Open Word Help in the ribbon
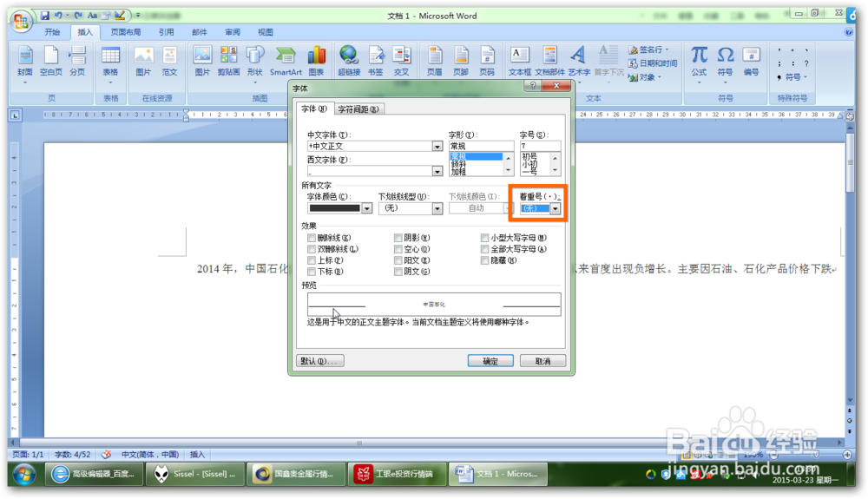Image resolution: width=868 pixels, height=499 pixels. (x=848, y=32)
